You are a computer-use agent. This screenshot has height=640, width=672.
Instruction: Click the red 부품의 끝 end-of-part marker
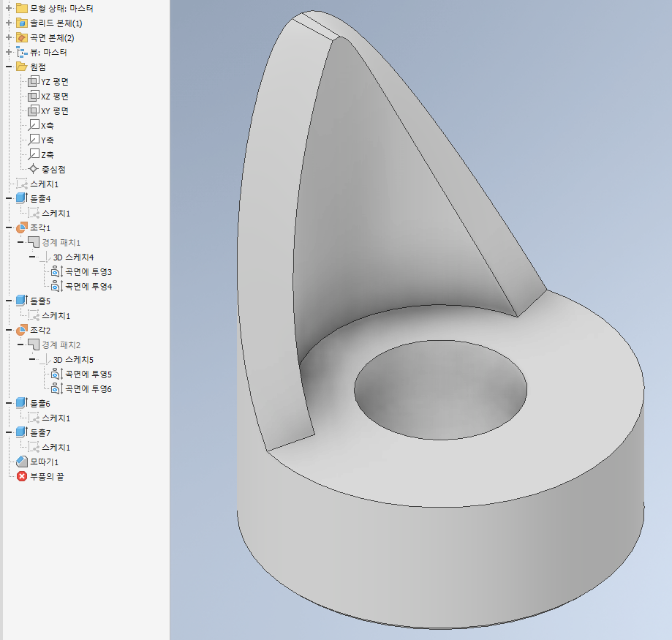pos(22,476)
